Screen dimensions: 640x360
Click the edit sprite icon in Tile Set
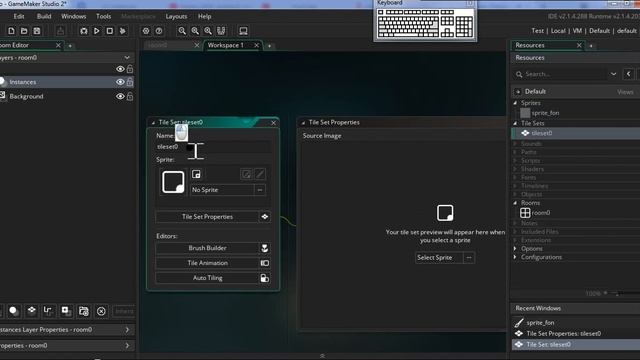[246, 174]
